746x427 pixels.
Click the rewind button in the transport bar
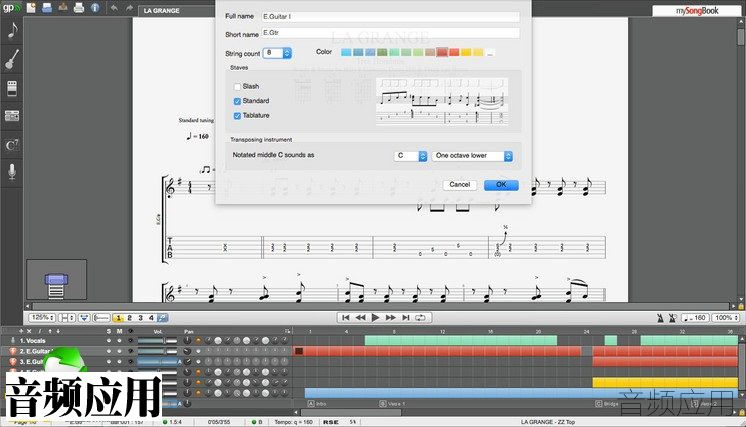tap(361, 318)
